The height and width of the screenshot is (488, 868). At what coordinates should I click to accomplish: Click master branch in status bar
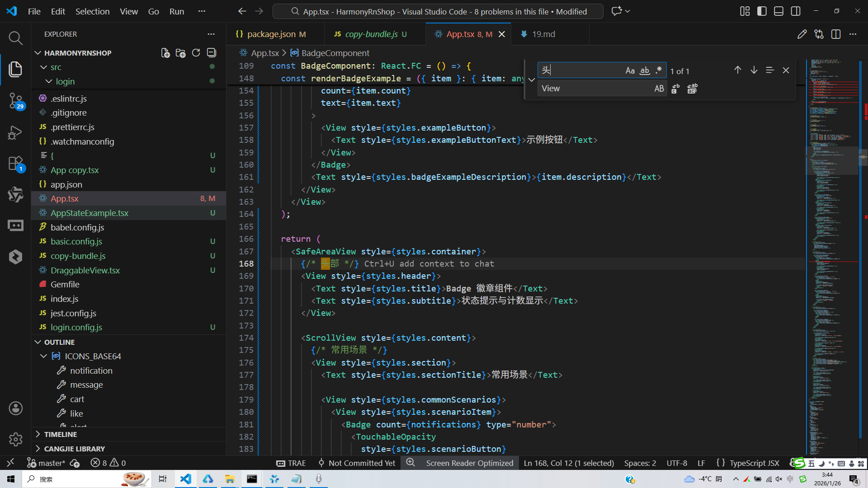[51, 463]
